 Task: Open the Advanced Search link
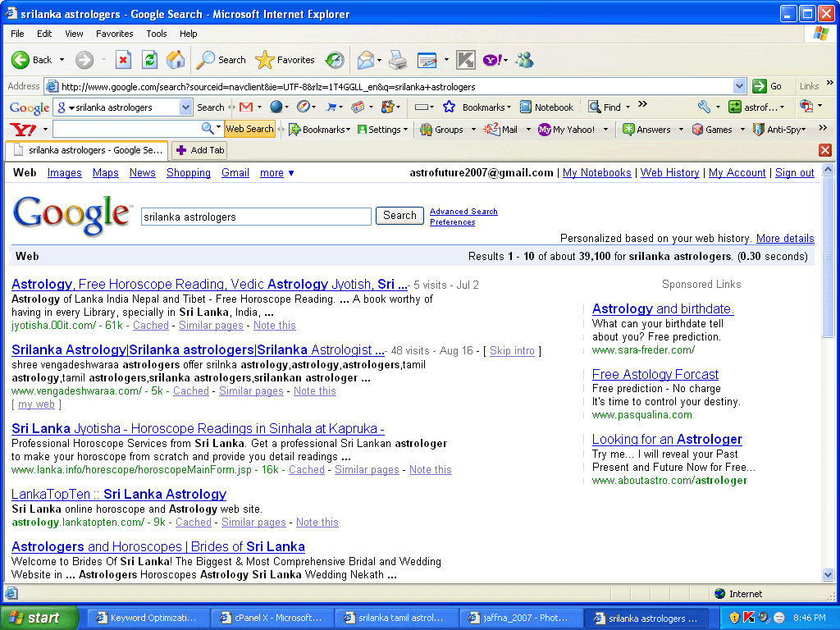coord(463,212)
